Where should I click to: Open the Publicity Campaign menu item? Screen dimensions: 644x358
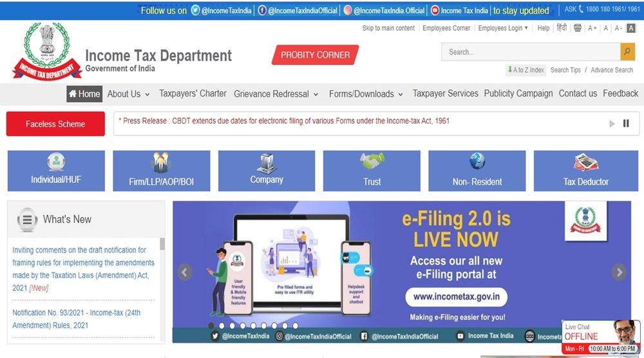click(518, 93)
